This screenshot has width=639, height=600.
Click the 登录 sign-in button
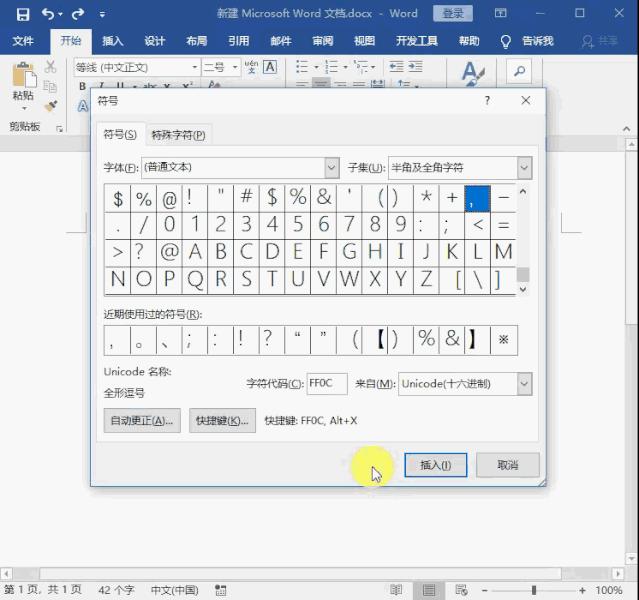tap(453, 13)
